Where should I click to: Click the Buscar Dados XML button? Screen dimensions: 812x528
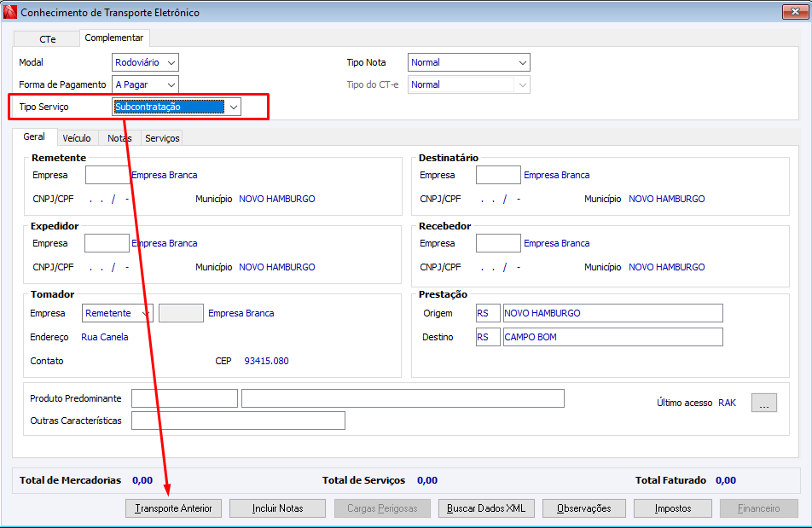486,508
